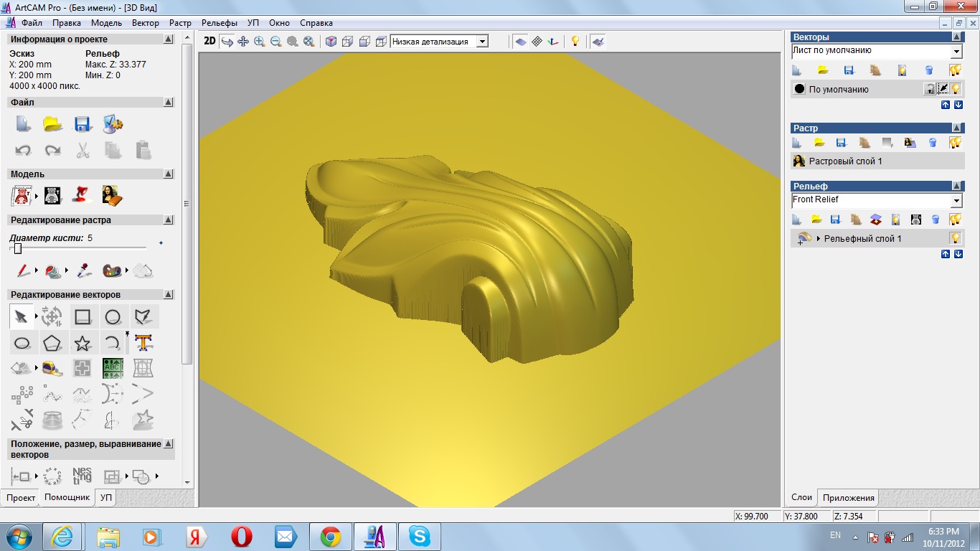Expand Рельефный слой 1 with its triangle arrow
The height and width of the screenshot is (551, 980).
tap(819, 238)
